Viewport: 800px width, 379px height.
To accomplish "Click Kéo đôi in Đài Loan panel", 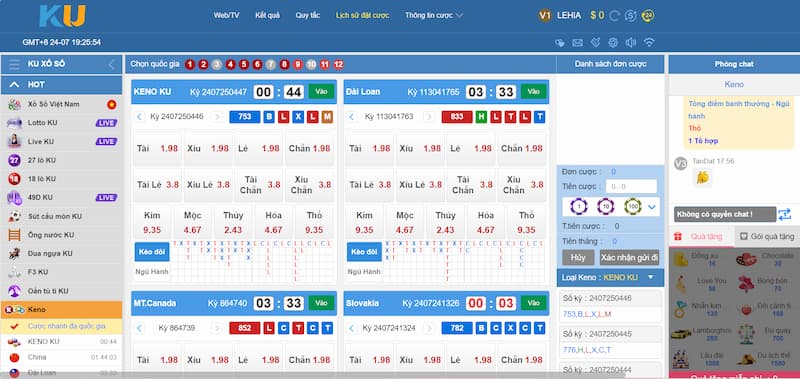I will click(364, 252).
